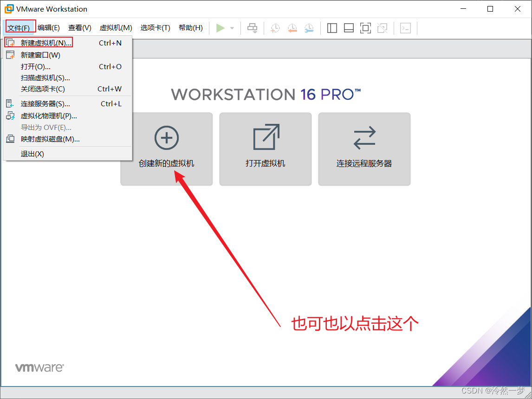Screen dimensions: 532x399
Task: Click the revert to snapshot icon
Action: [x=292, y=28]
